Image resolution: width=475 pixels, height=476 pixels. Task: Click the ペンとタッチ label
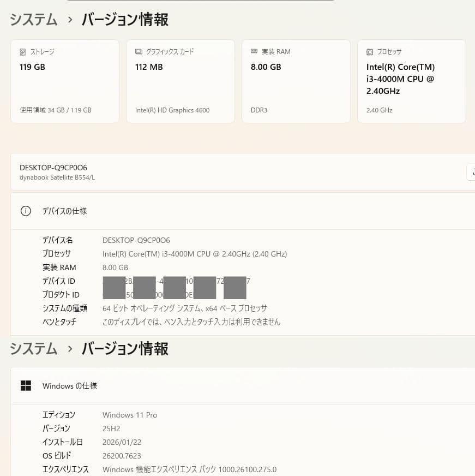[59, 322]
